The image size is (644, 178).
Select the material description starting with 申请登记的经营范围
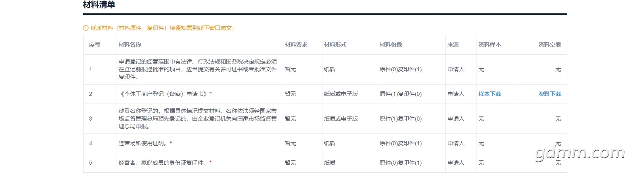(x=198, y=69)
